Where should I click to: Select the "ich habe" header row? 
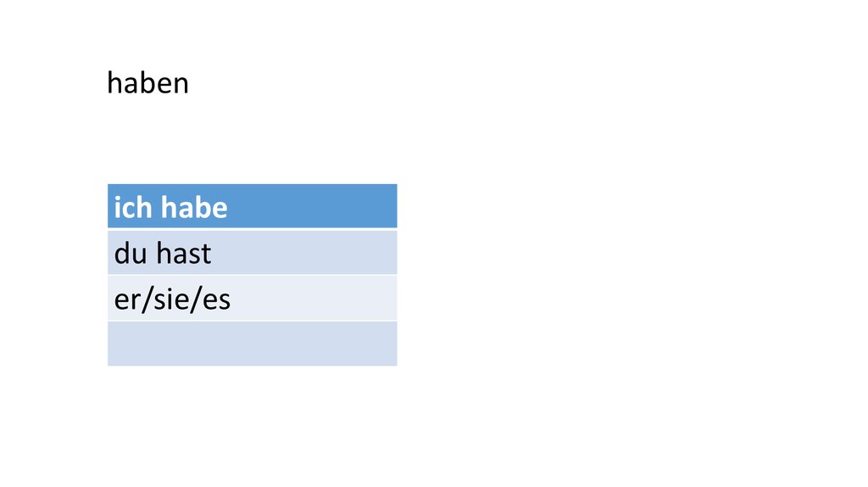tap(252, 207)
